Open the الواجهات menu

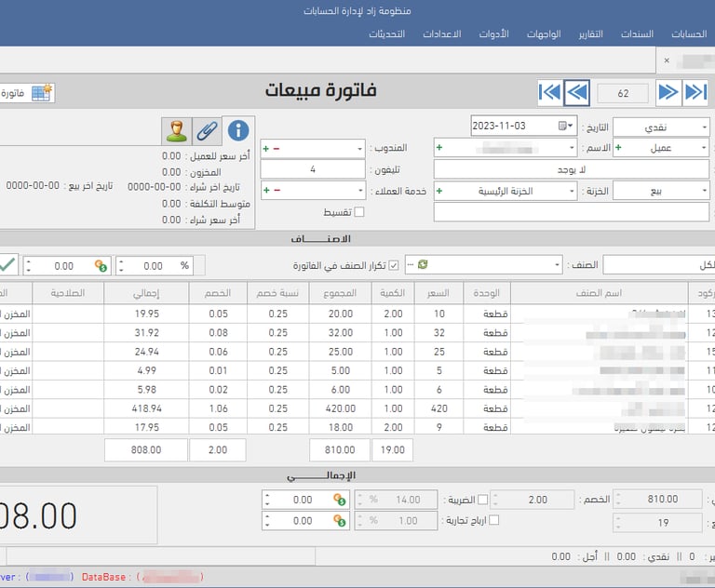[x=544, y=33]
